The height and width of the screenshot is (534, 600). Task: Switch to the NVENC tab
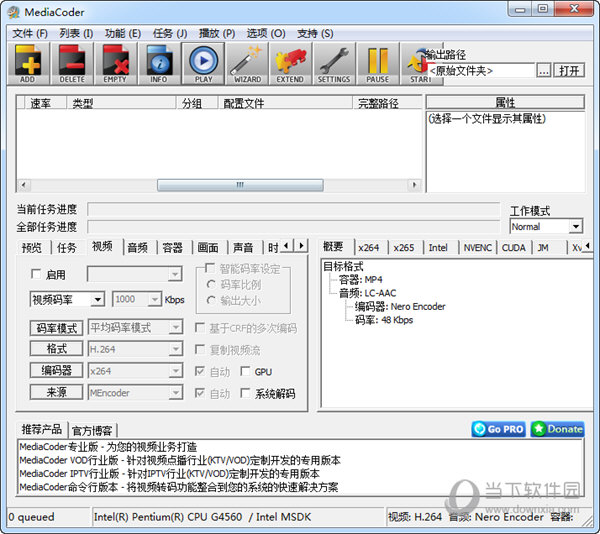(x=478, y=248)
